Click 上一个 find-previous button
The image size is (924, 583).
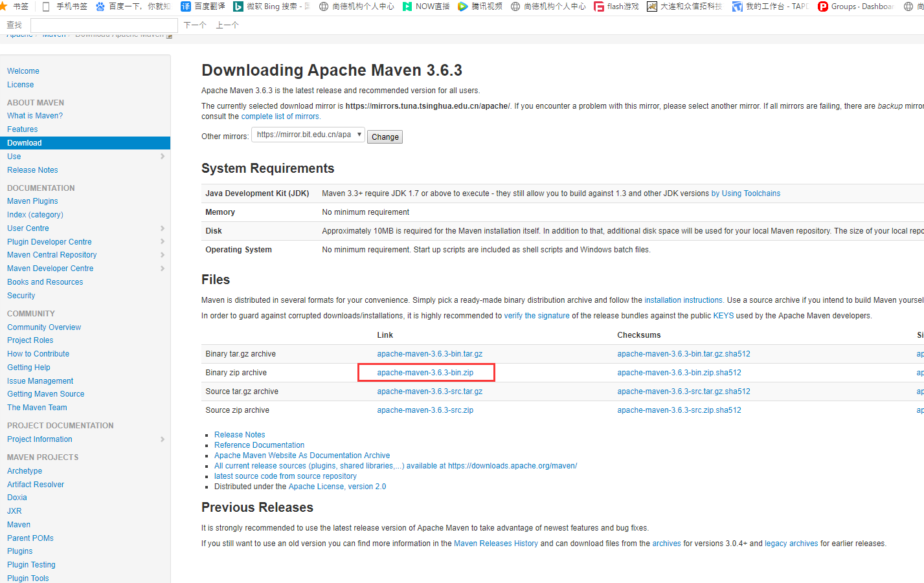(x=227, y=25)
